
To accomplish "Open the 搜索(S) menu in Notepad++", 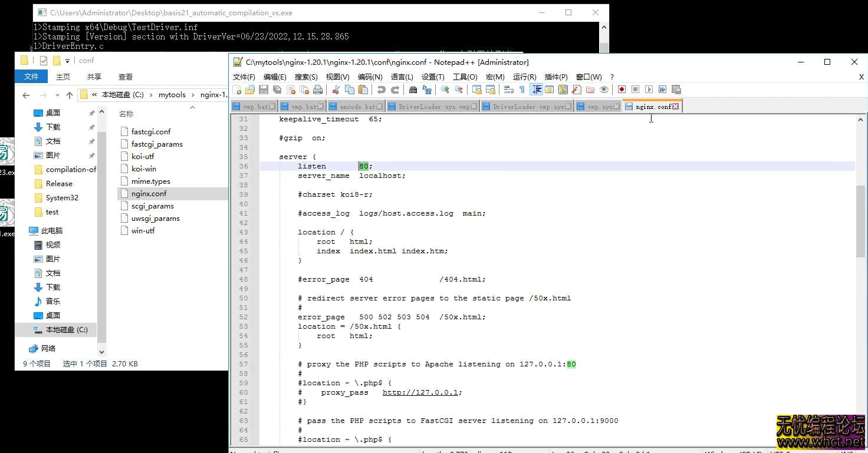I will 305,77.
